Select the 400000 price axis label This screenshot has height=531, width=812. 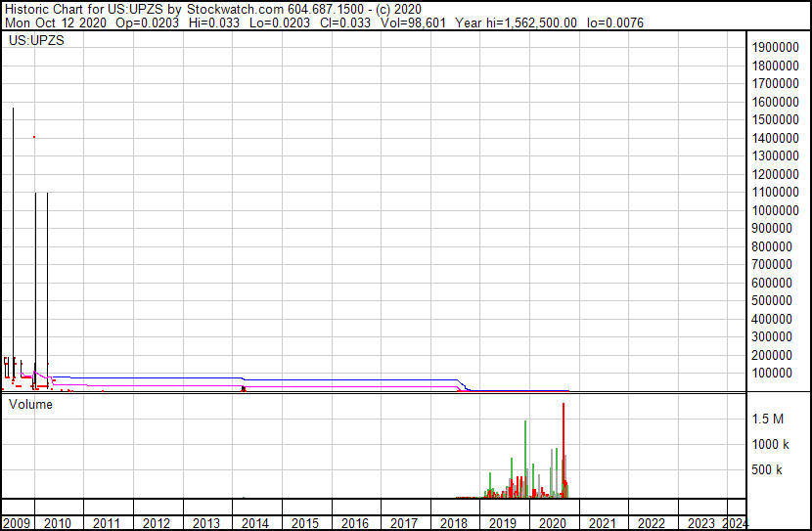coord(772,320)
